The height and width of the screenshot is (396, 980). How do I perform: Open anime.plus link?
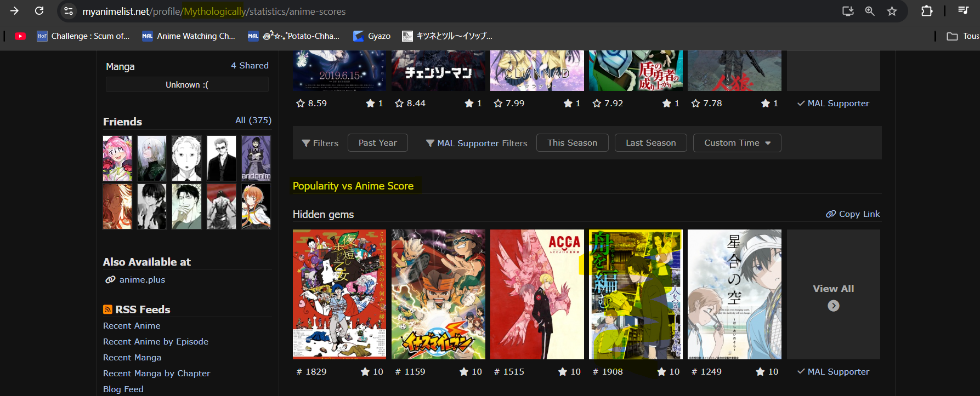tap(142, 279)
